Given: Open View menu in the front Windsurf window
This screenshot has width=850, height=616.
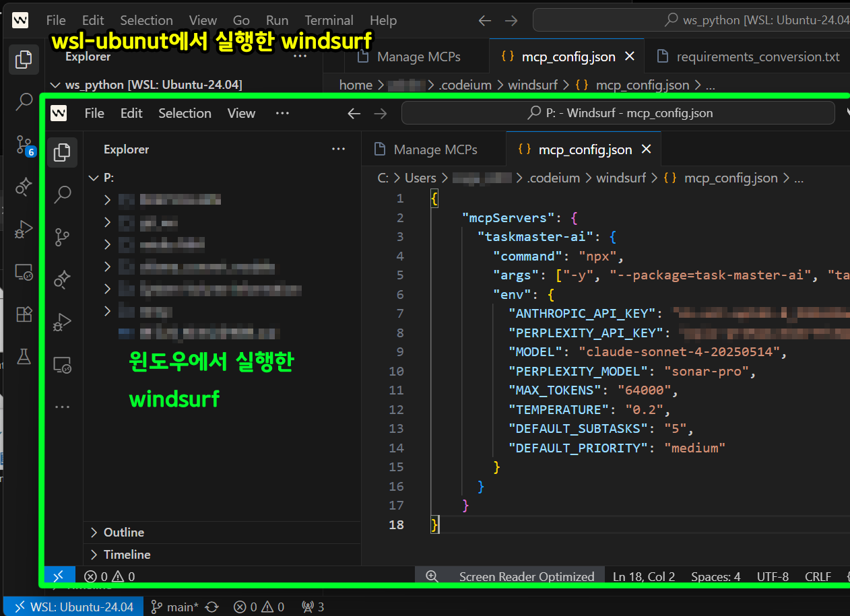Looking at the screenshot, I should click(241, 113).
